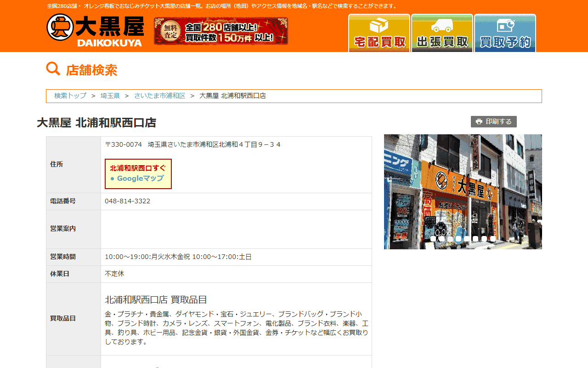Select the first slideshow dot on photo
Screen dimensions: 588x368
click(x=433, y=239)
